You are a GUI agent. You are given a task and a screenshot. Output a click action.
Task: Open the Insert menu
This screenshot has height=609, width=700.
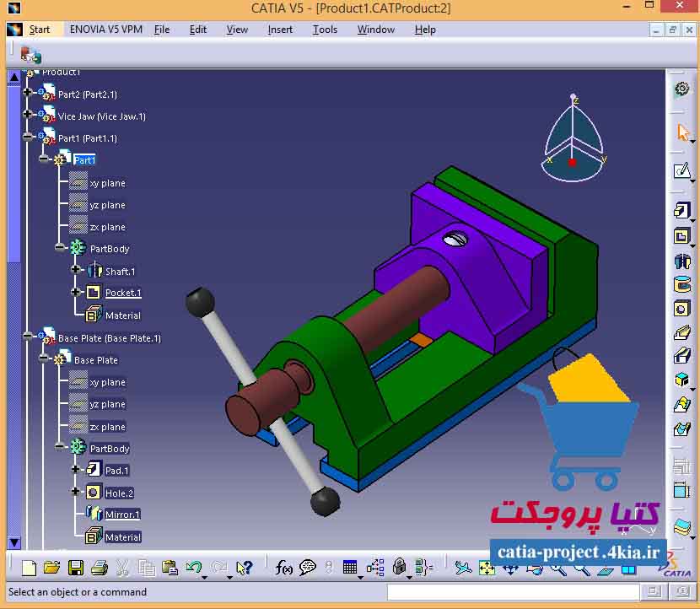click(280, 30)
